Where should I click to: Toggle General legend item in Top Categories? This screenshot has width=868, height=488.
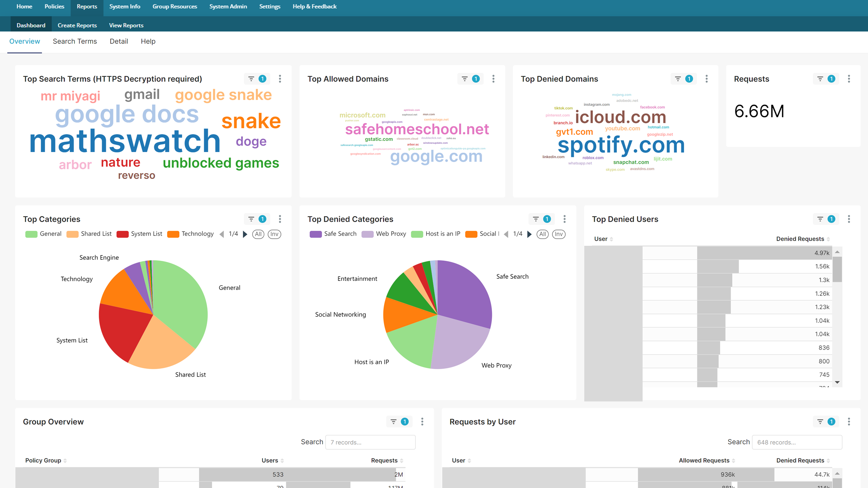pos(50,234)
